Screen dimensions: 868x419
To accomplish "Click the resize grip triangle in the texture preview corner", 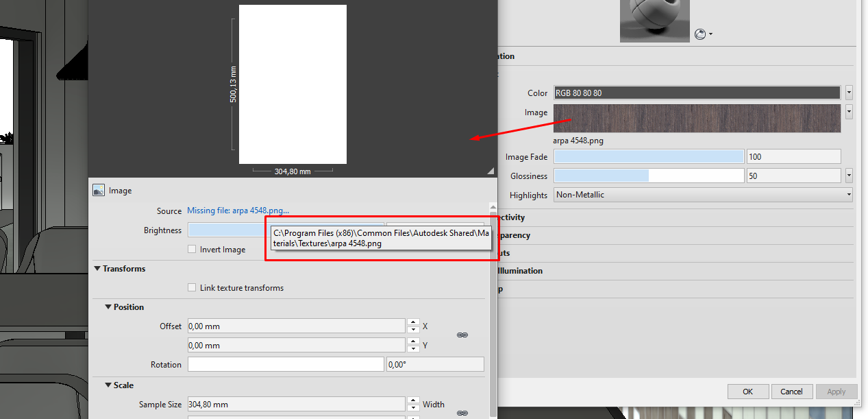I will [x=491, y=169].
